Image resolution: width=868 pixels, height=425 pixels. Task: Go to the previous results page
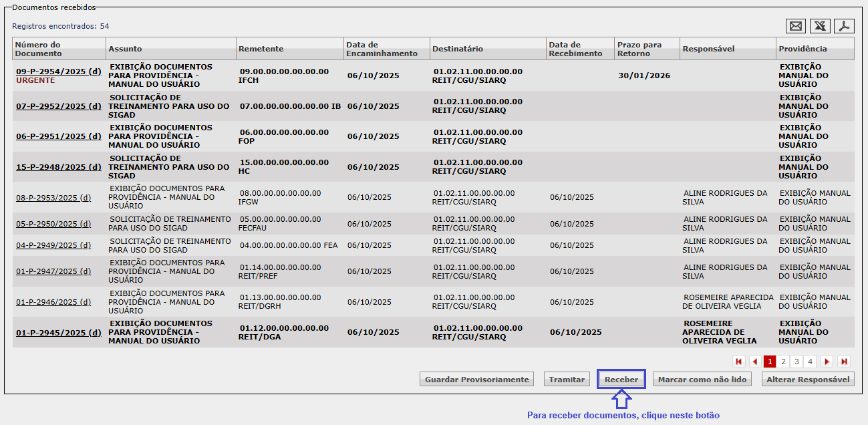tap(755, 362)
